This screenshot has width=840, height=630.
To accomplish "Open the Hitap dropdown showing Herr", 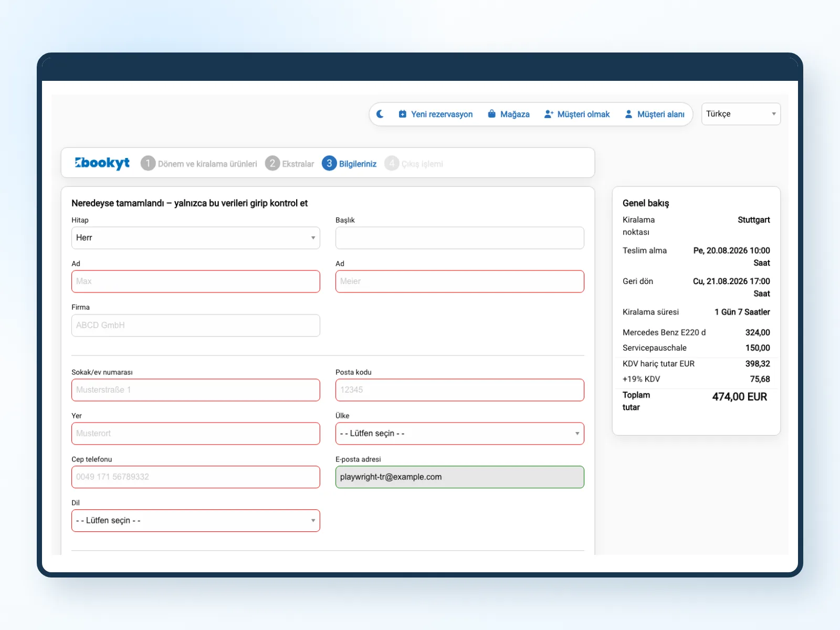I will pos(196,238).
